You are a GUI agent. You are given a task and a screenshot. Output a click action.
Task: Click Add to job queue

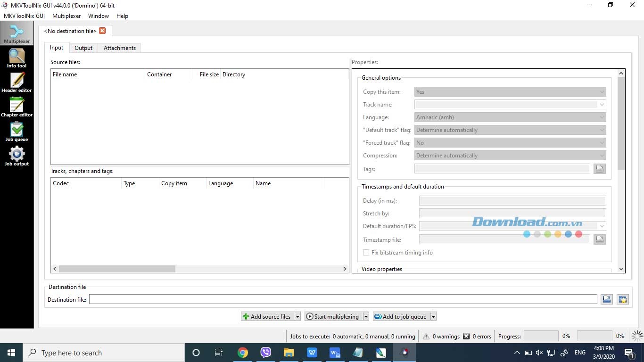coord(401,316)
